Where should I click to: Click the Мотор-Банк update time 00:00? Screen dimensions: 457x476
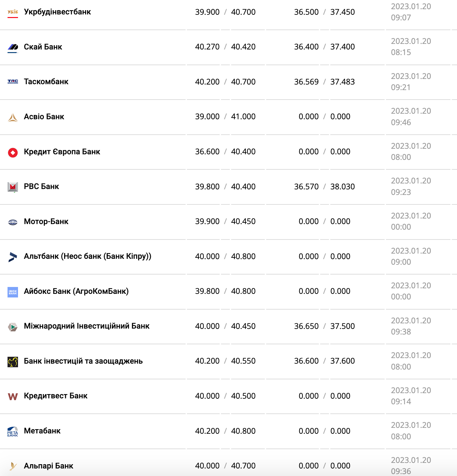click(x=401, y=227)
